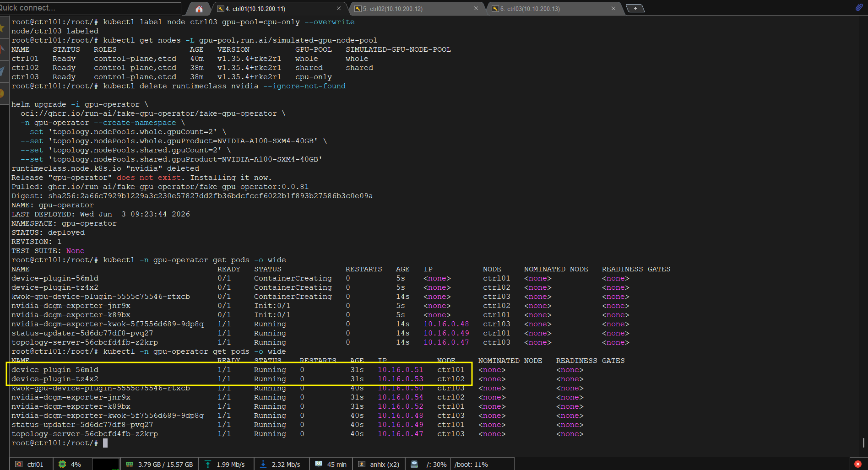868x470 pixels.
Task: Click 'NAMESPACE: gpu-operator' line
Action: (64, 223)
